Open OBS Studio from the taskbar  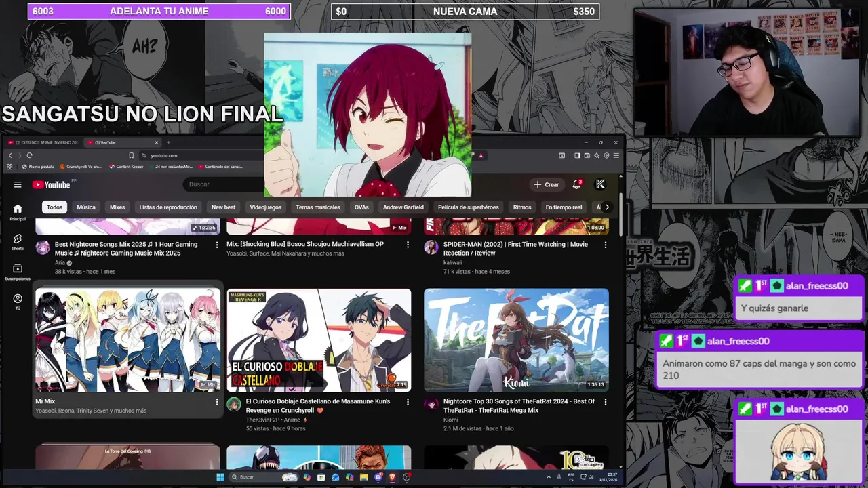[407, 477]
